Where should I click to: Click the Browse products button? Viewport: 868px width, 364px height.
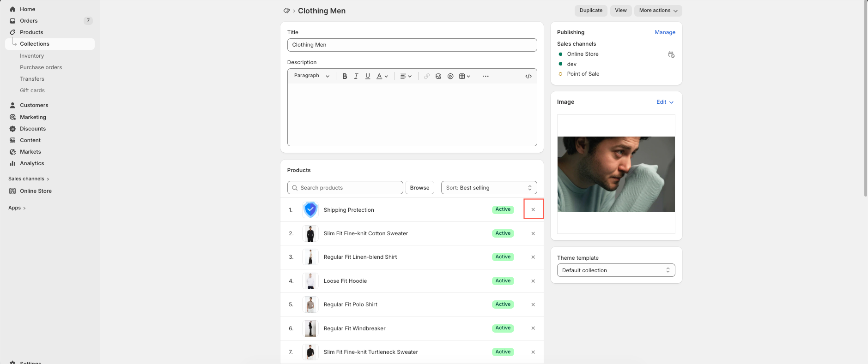pyautogui.click(x=419, y=188)
